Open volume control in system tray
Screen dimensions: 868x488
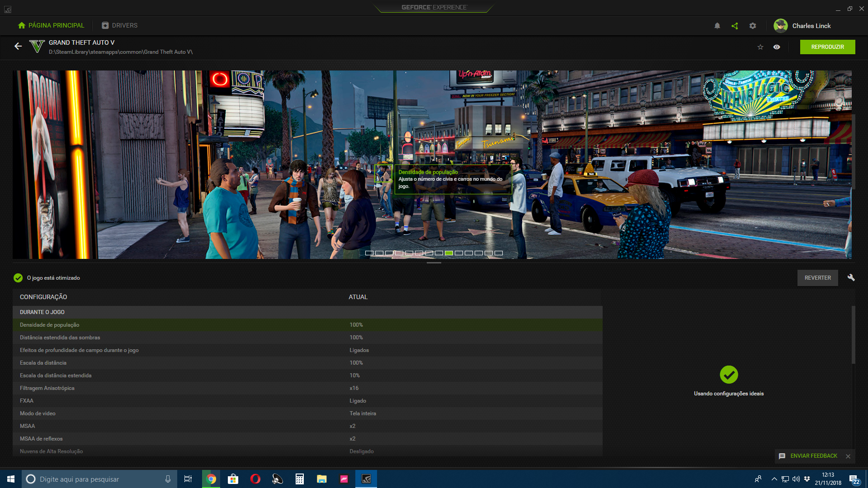pos(796,479)
